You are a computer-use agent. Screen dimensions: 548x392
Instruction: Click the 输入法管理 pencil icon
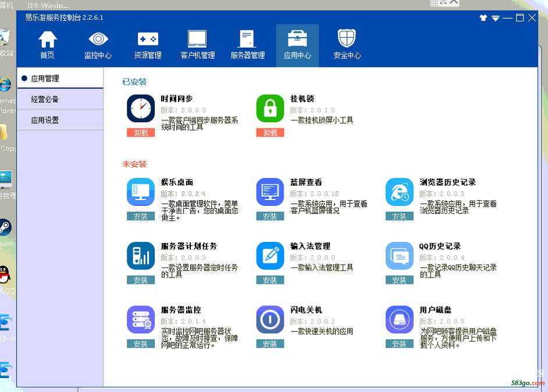coord(270,256)
